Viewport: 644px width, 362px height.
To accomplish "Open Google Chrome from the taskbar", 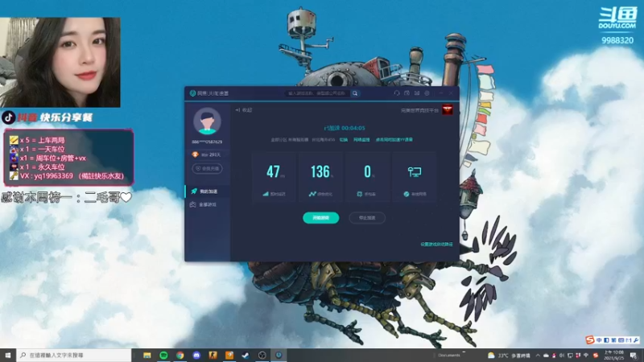I will point(180,355).
